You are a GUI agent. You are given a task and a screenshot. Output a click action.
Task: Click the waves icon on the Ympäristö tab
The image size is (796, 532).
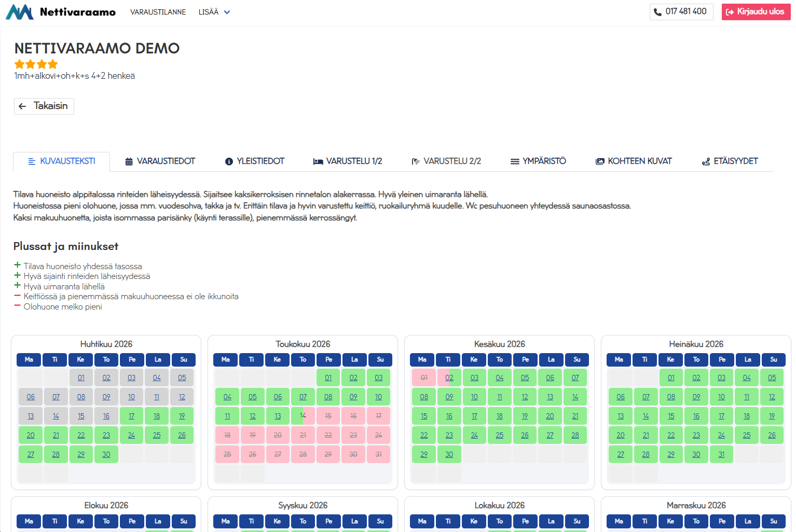pyautogui.click(x=515, y=162)
